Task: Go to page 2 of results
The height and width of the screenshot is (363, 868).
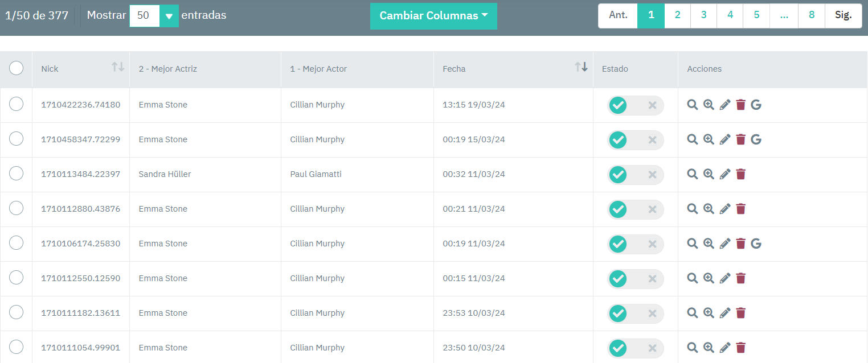Action: (x=677, y=15)
